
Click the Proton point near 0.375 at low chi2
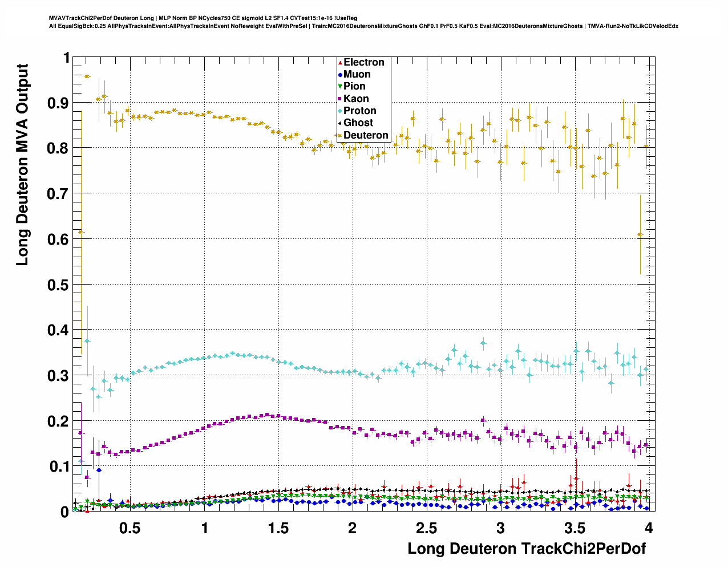(x=87, y=340)
